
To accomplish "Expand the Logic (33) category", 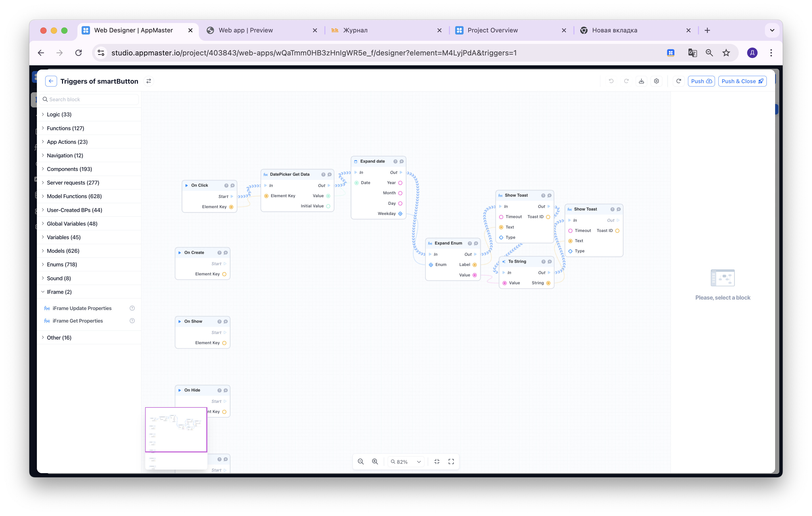I will click(59, 114).
